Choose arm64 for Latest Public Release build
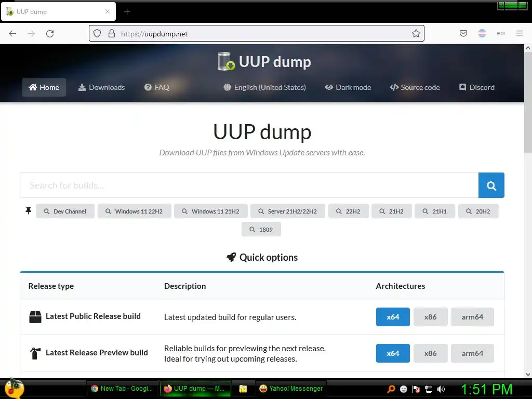The height and width of the screenshot is (399, 532). 472,317
